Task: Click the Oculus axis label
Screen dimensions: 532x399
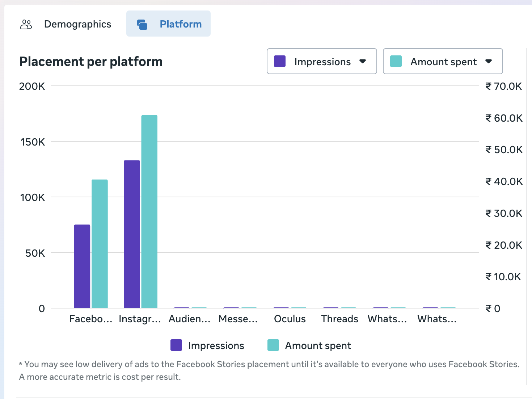Action: [x=290, y=319]
